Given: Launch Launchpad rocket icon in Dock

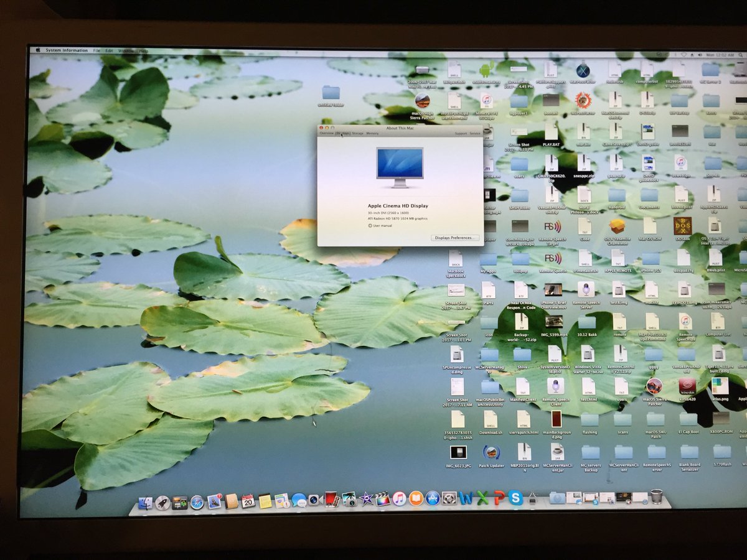Looking at the screenshot, I should pyautogui.click(x=162, y=502).
